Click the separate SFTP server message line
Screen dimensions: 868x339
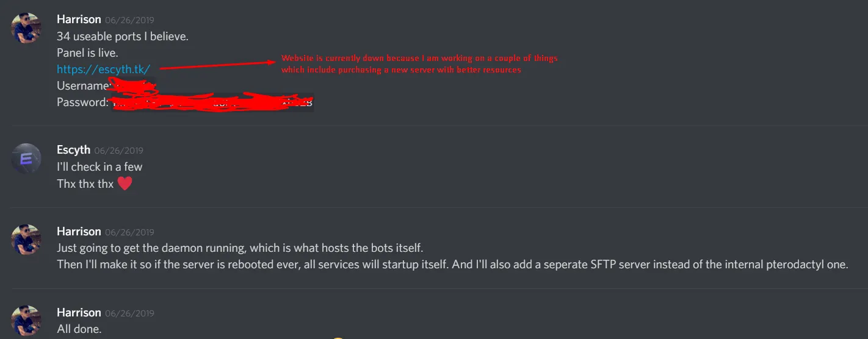[x=452, y=265]
